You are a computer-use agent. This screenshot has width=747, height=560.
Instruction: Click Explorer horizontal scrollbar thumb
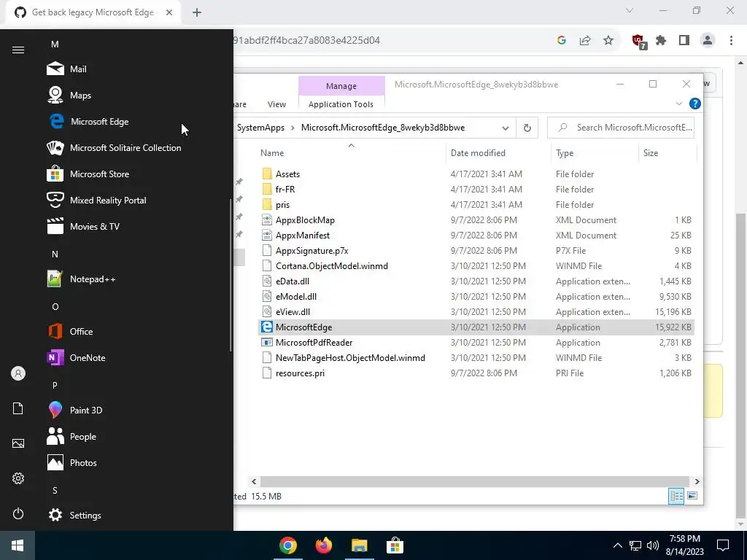pos(474,481)
